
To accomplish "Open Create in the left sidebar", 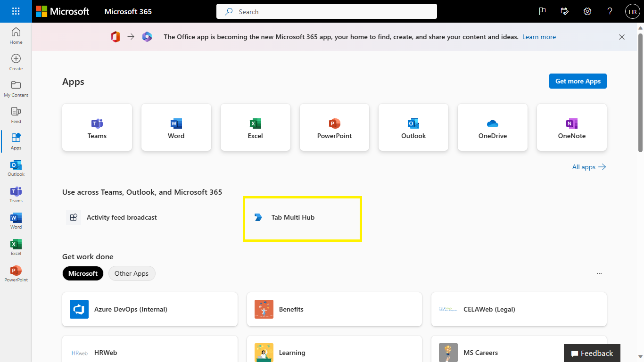I will 16,62.
